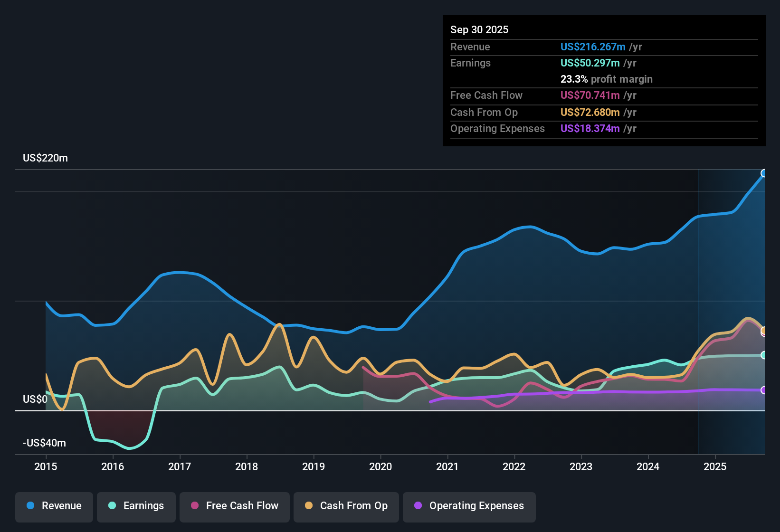
Task: Select the 2025 axis label
Action: pos(715,467)
